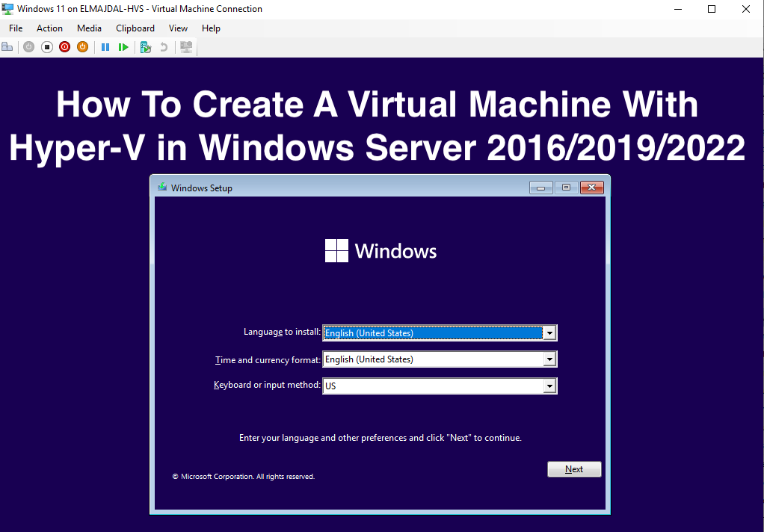Click Next to continue Windows Setup
The image size is (764, 532).
click(574, 469)
